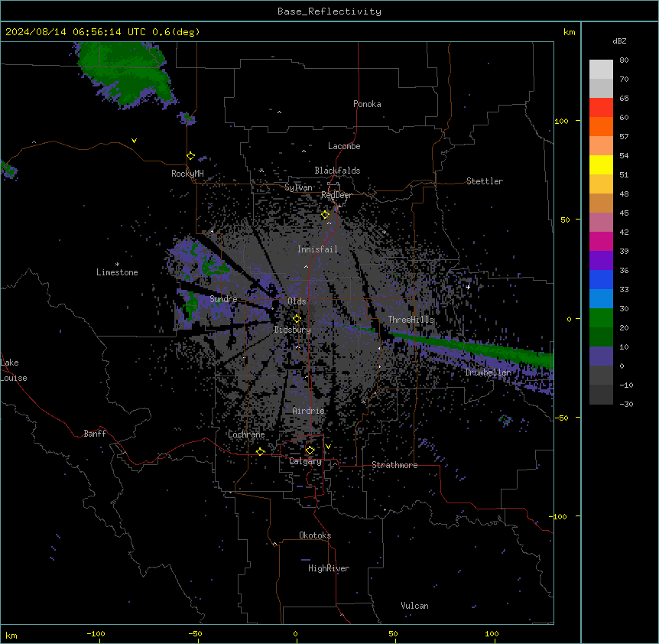Click the HighRiver label
Screen dimensions: 659x644
pyautogui.click(x=329, y=568)
